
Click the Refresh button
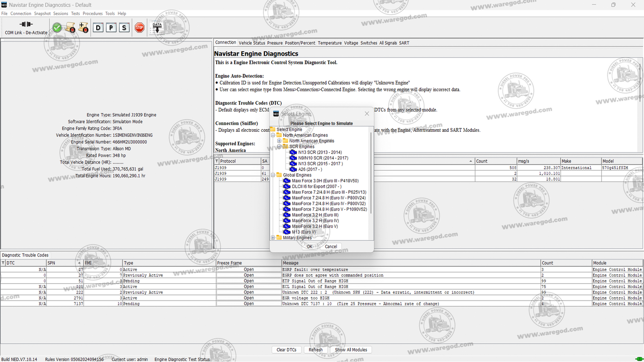tap(316, 350)
